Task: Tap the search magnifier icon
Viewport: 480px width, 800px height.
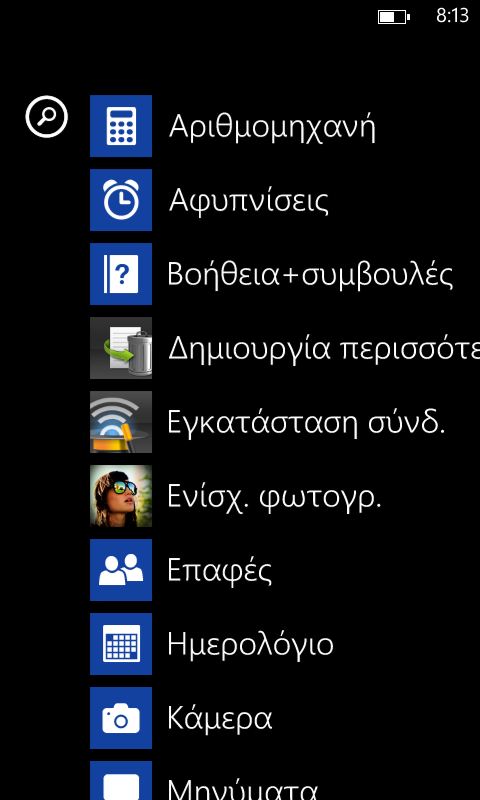Action: pyautogui.click(x=46, y=117)
